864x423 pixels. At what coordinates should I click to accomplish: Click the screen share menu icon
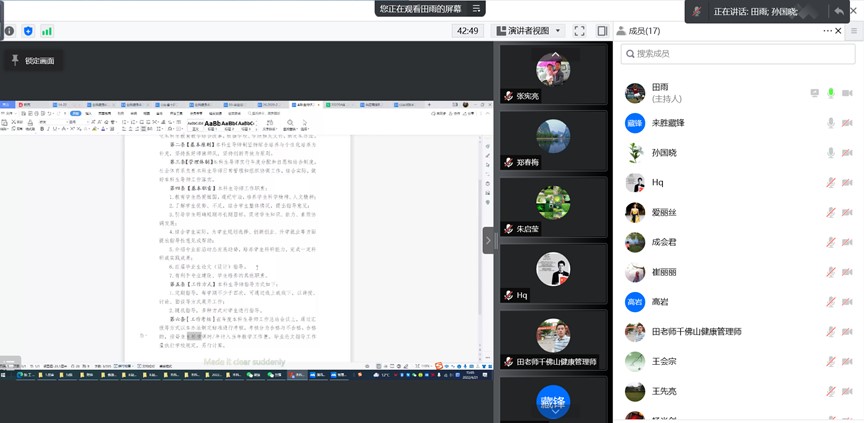click(477, 8)
